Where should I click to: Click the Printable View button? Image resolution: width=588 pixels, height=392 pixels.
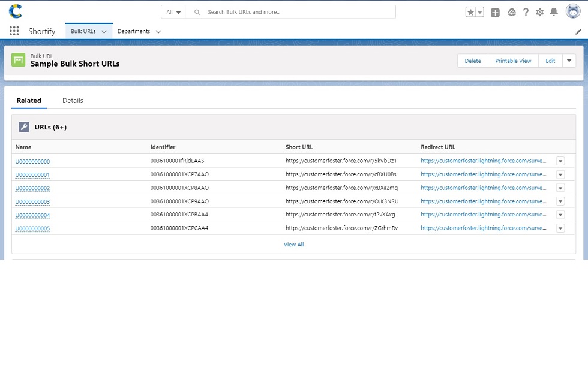click(513, 61)
